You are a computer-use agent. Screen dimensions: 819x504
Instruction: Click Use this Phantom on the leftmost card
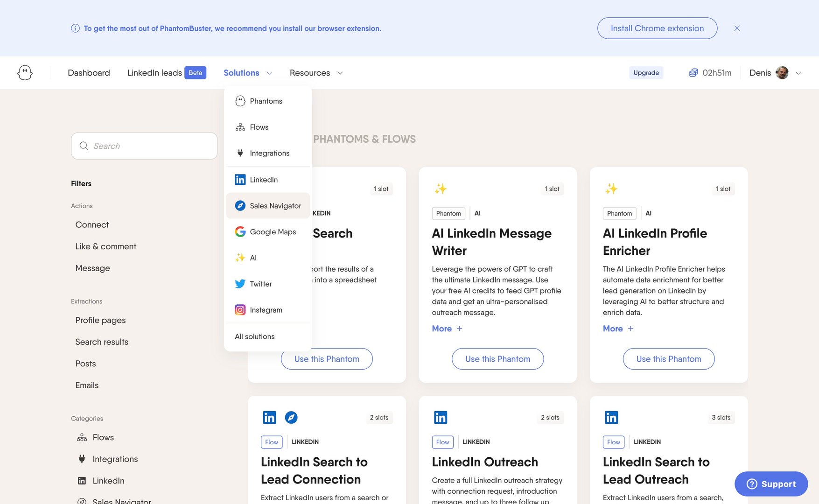(x=327, y=359)
